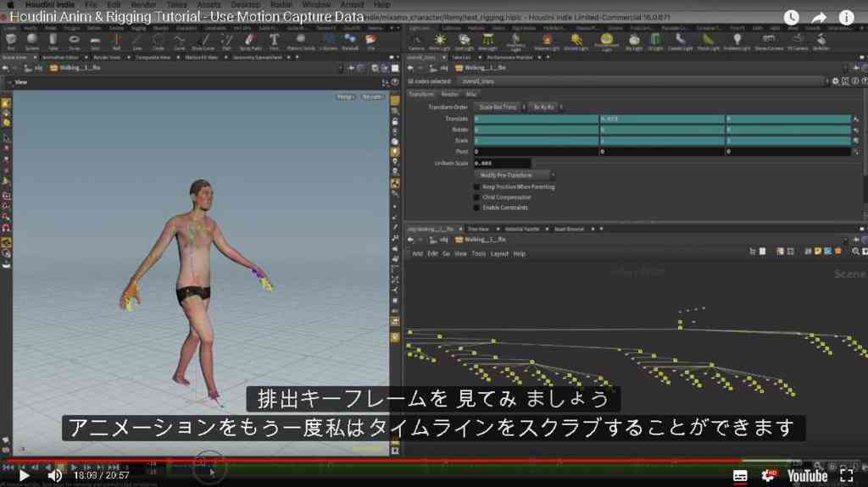The height and width of the screenshot is (487, 868).
Task: Open the Scale Rot Trans order dropdown
Action: tap(500, 107)
